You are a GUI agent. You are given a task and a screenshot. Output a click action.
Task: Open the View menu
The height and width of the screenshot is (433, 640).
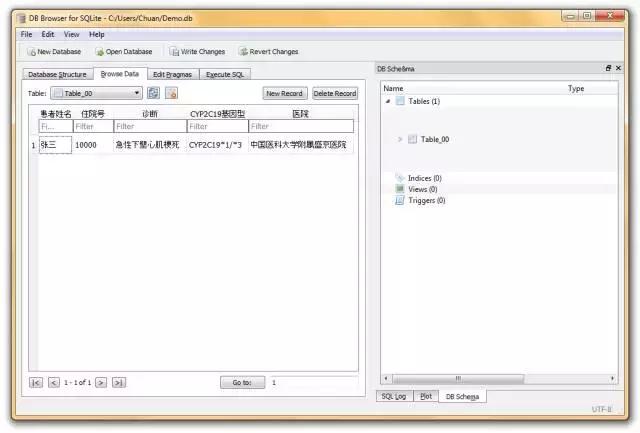(x=71, y=34)
